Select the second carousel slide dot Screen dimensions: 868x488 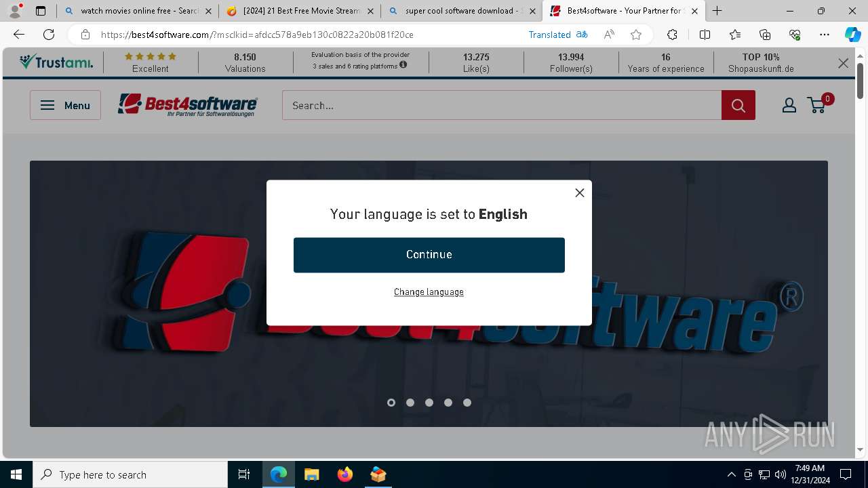point(410,403)
